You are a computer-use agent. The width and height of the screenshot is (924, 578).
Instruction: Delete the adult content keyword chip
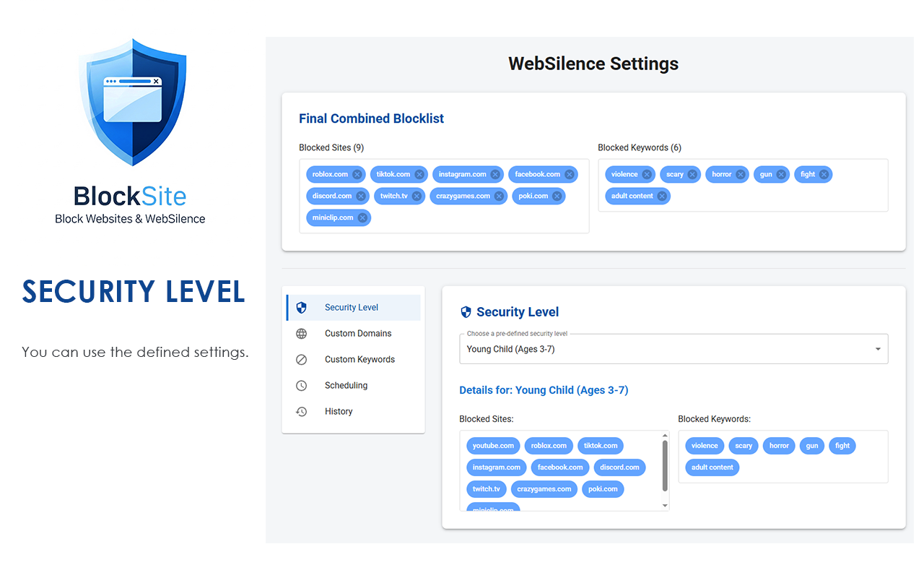coord(662,196)
